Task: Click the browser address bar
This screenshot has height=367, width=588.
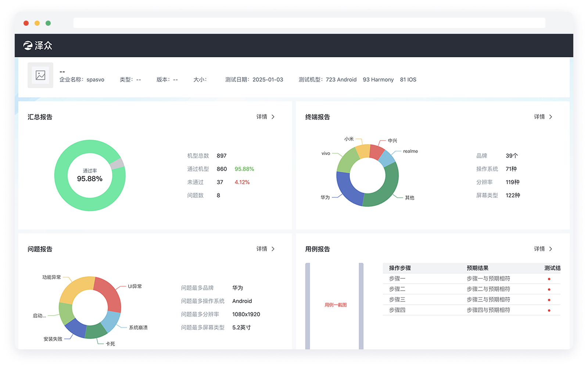Action: (x=309, y=23)
